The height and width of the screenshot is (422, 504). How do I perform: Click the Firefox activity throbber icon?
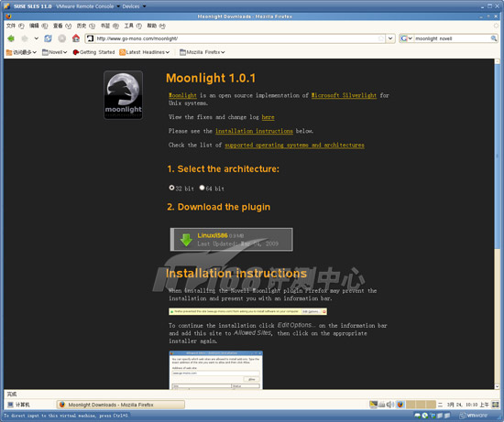tap(497, 26)
